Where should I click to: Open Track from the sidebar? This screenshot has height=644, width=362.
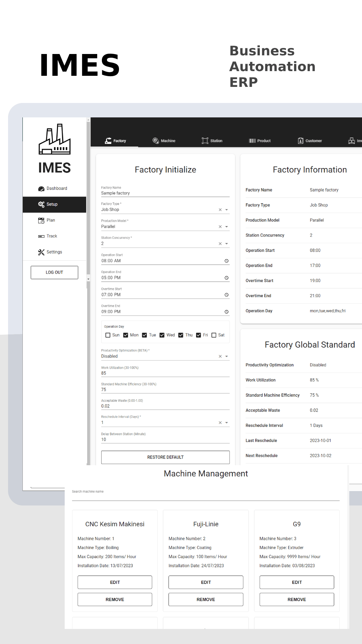pyautogui.click(x=54, y=236)
